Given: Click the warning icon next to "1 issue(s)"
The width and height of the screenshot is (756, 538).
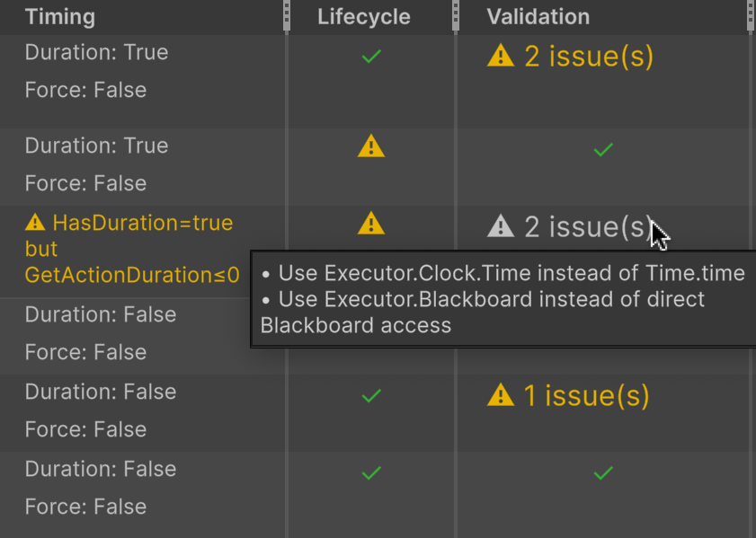Looking at the screenshot, I should click(500, 394).
